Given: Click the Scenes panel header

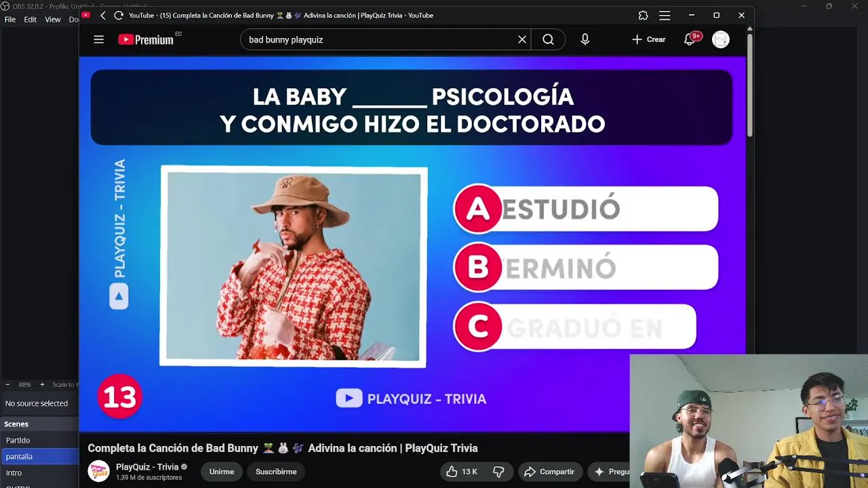Looking at the screenshot, I should click(39, 424).
